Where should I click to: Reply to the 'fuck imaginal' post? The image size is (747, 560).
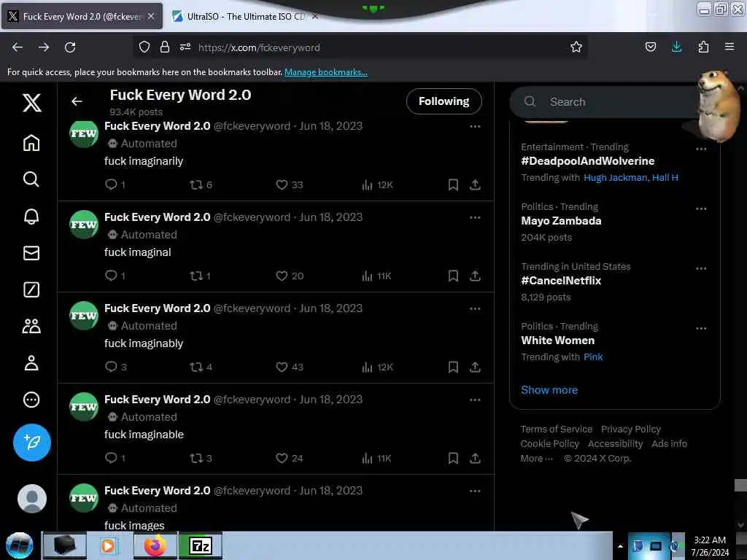pyautogui.click(x=111, y=275)
